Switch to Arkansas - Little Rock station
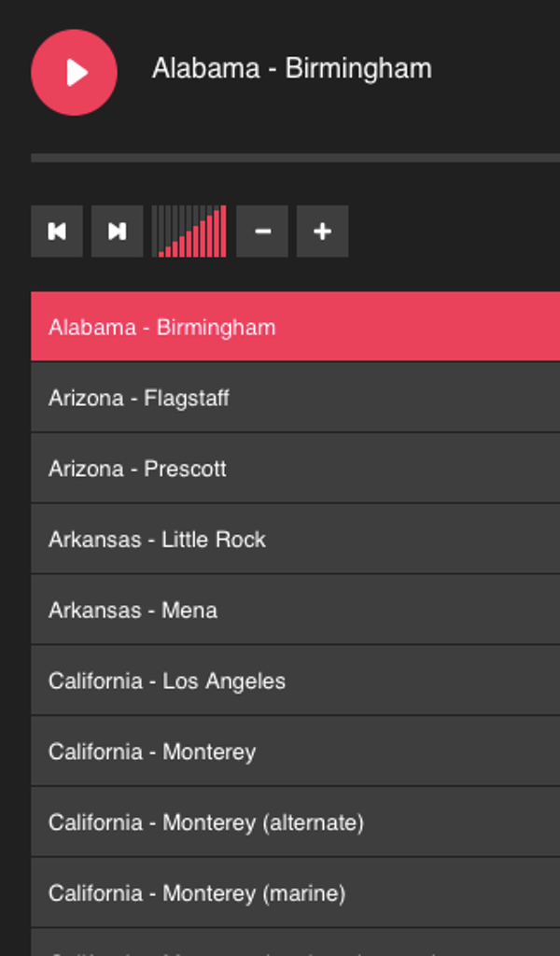Viewport: 560px width, 956px height. click(295, 540)
